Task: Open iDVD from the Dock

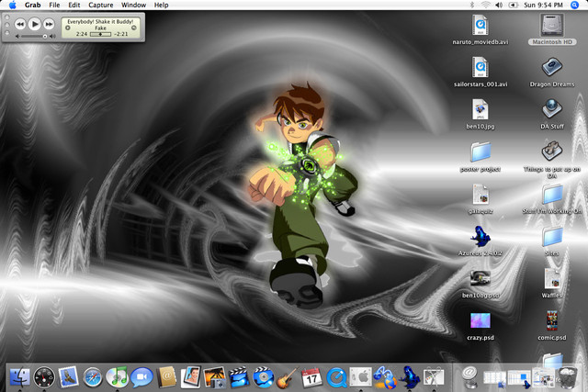Action: pos(263,377)
